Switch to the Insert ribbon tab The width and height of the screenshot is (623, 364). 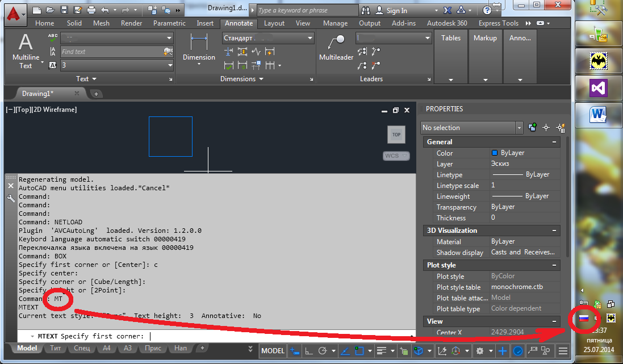tap(205, 23)
